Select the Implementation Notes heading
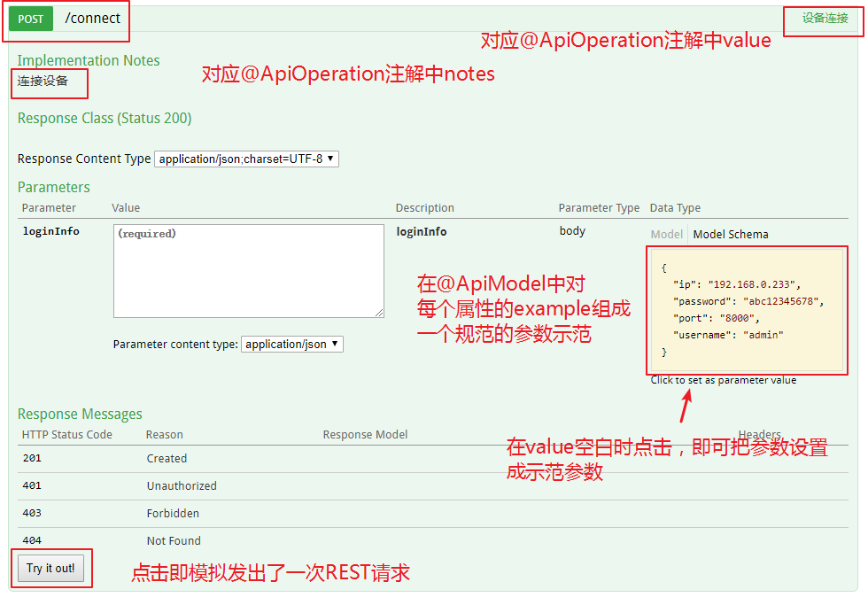Screen dimensions: 868x605 (89, 60)
